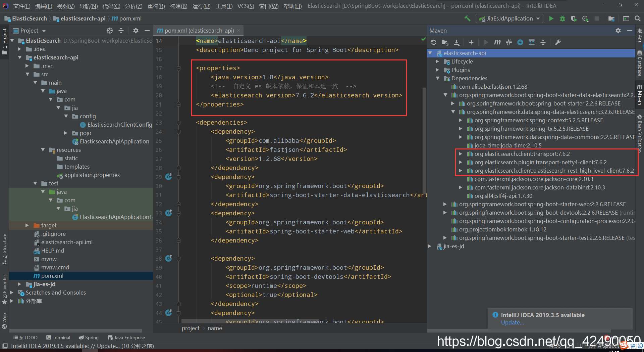Hide the Project tool window
Image resolution: width=644 pixels, height=352 pixels.
click(147, 31)
